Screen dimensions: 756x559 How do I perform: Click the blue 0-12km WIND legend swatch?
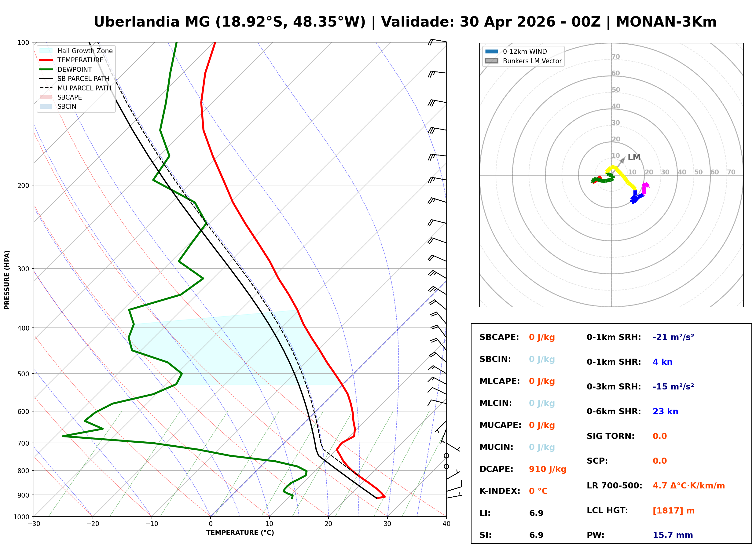coord(491,51)
